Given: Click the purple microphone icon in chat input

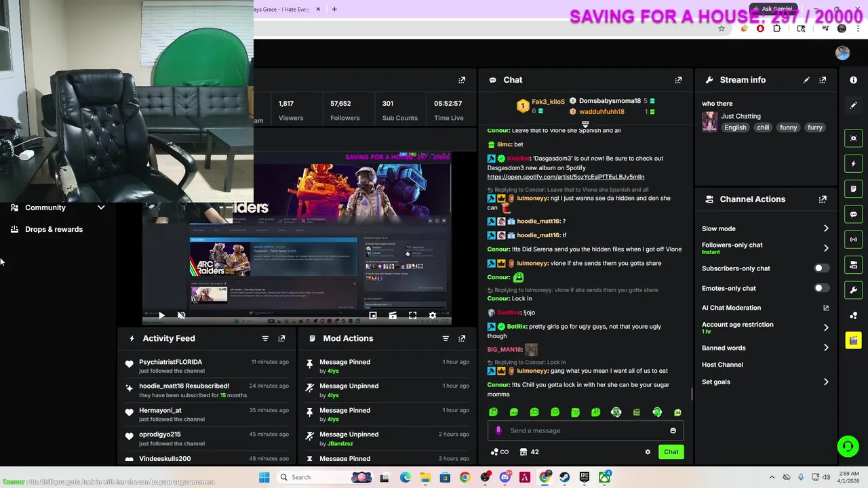Looking at the screenshot, I should point(498,430).
